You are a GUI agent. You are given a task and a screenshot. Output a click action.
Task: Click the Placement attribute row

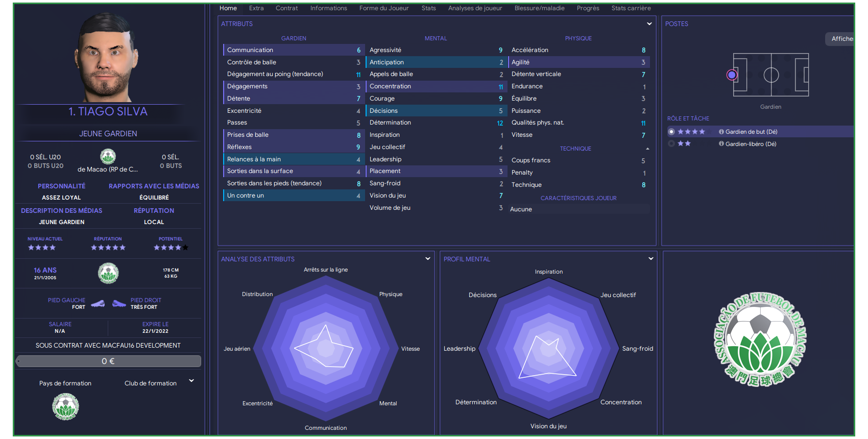436,171
